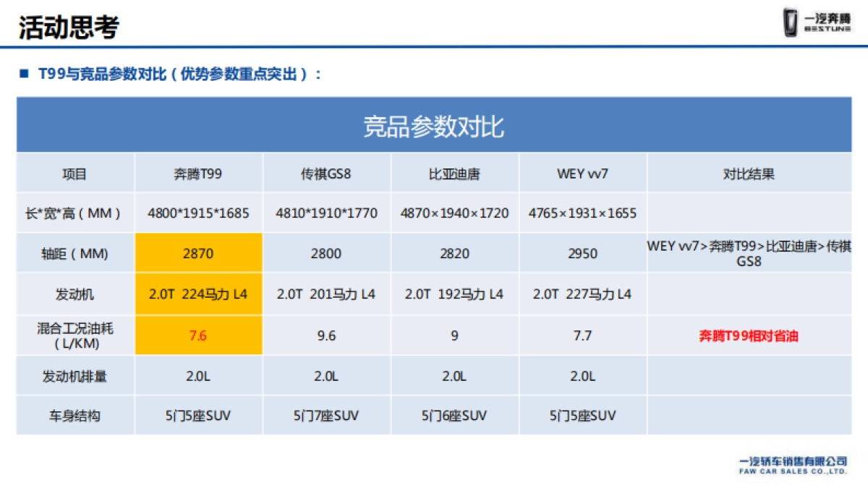Select the slide title 活动思考
The height and width of the screenshot is (488, 868).
(x=68, y=27)
